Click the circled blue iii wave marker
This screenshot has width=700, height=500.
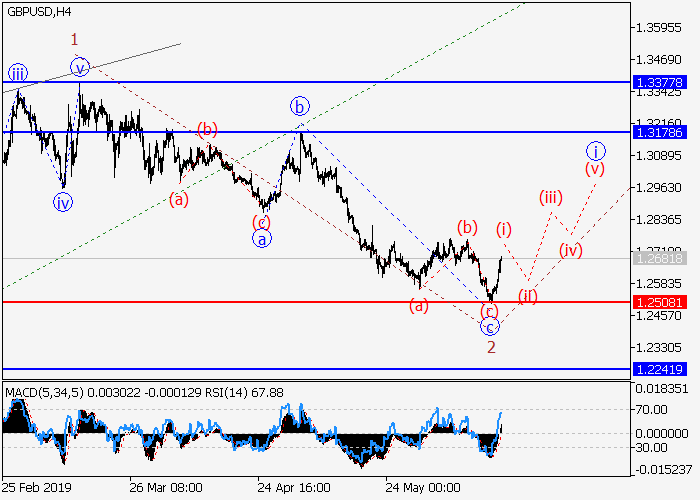pyautogui.click(x=18, y=72)
